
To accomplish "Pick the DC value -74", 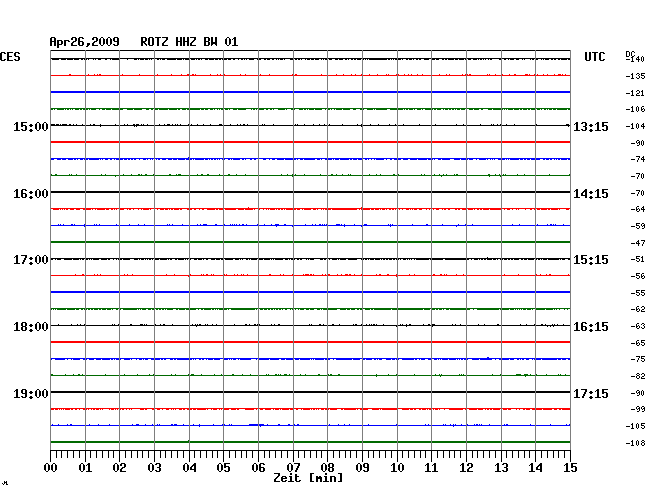I will 638,159.
